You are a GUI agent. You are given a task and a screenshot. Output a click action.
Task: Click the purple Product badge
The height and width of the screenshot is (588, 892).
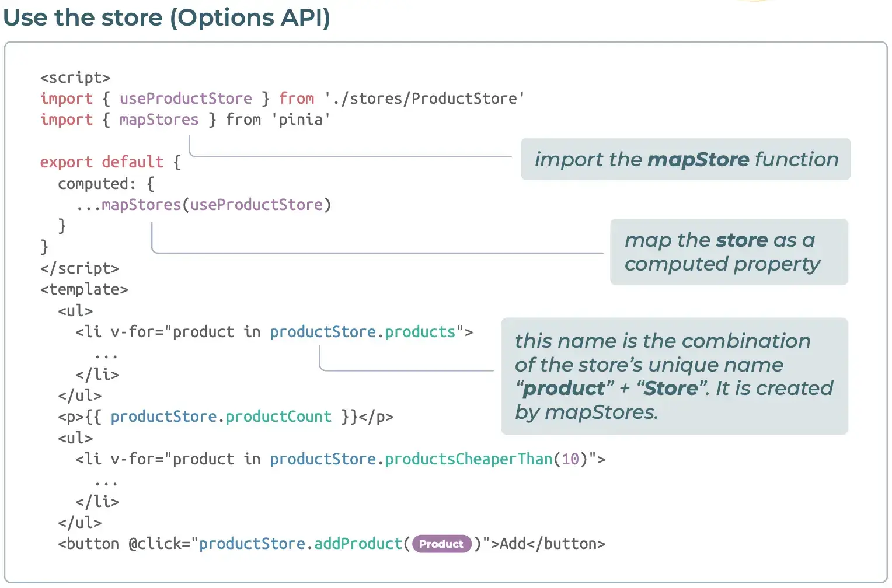441,544
